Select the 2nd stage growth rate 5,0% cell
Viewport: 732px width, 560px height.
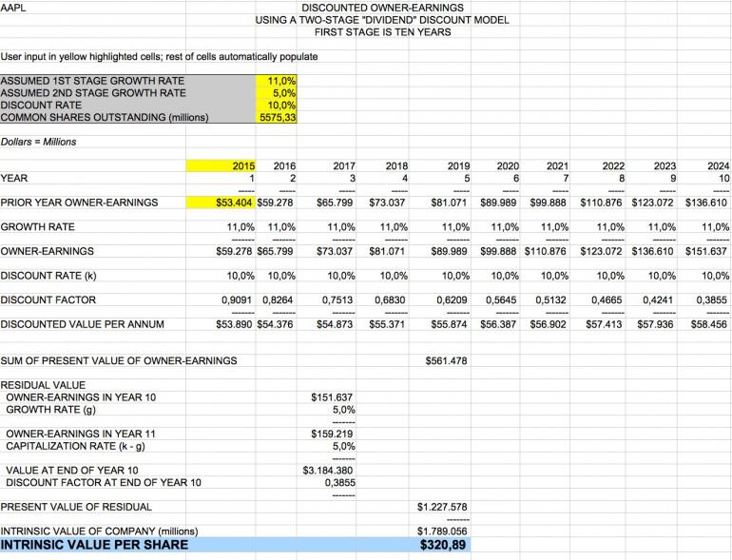pos(276,93)
